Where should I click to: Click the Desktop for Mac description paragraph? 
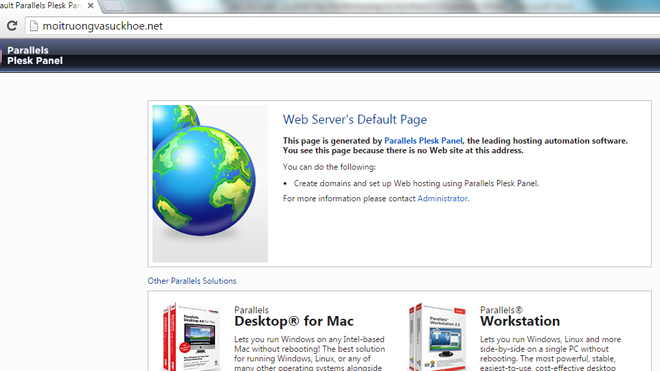[310, 353]
